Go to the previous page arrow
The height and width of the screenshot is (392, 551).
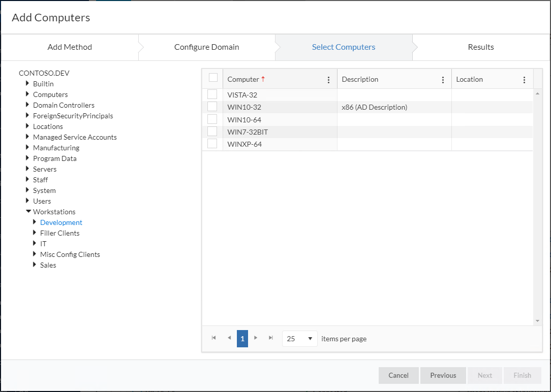click(229, 338)
